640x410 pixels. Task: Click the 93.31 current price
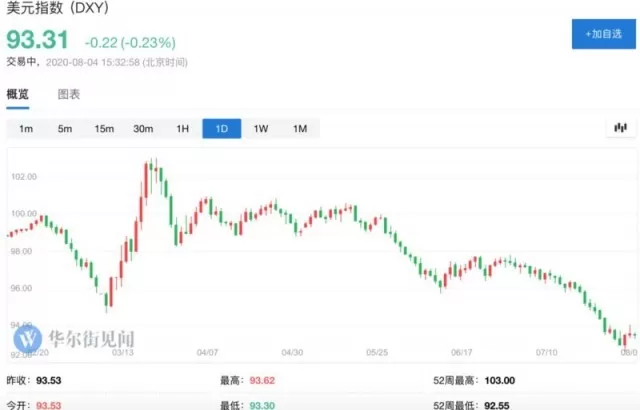38,40
